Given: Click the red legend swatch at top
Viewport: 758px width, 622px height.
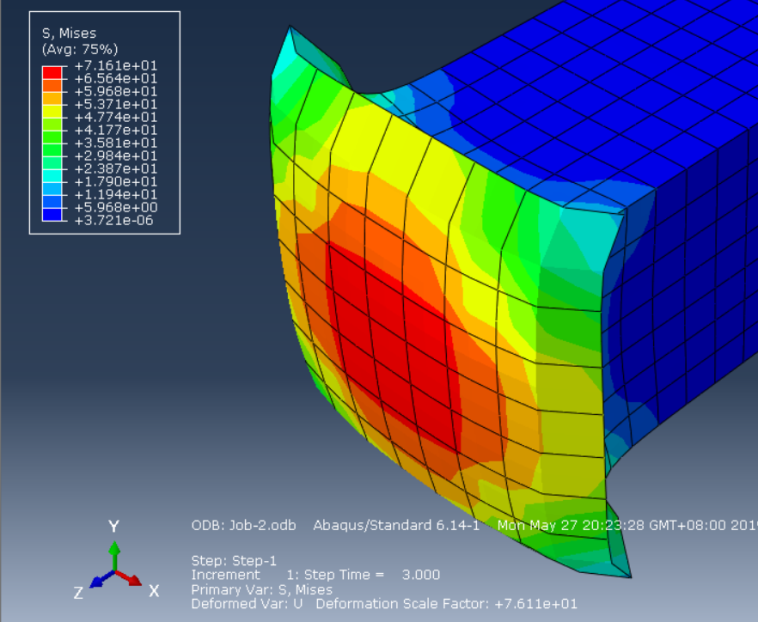Looking at the screenshot, I should (52, 72).
